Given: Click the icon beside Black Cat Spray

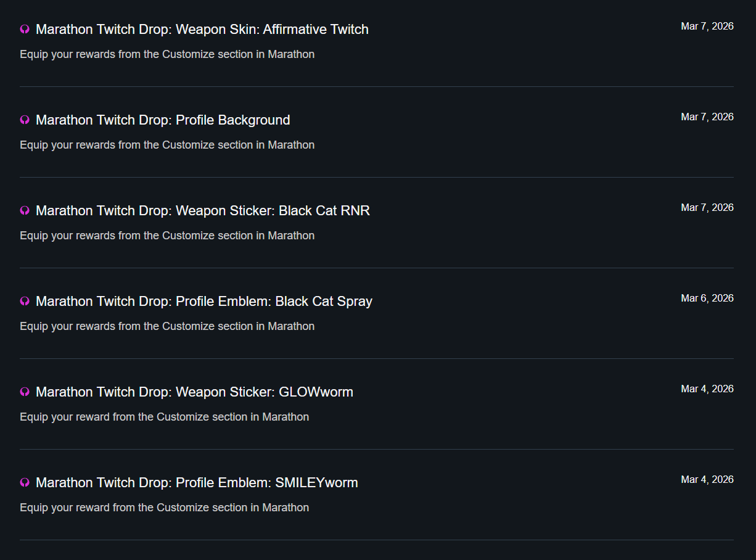Looking at the screenshot, I should (25, 301).
